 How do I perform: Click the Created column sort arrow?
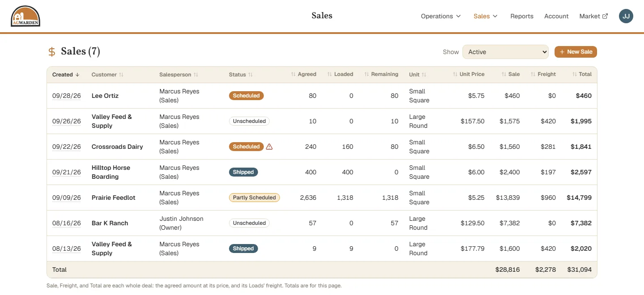(77, 75)
